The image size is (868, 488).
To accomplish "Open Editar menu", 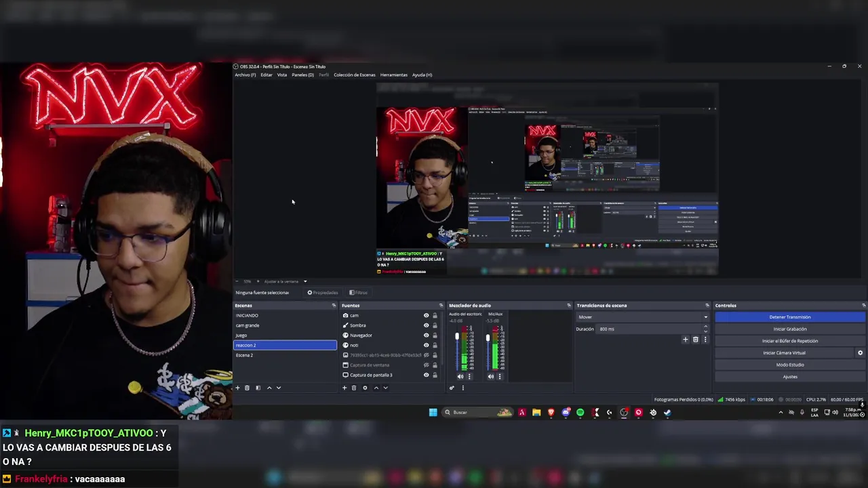I will click(267, 75).
